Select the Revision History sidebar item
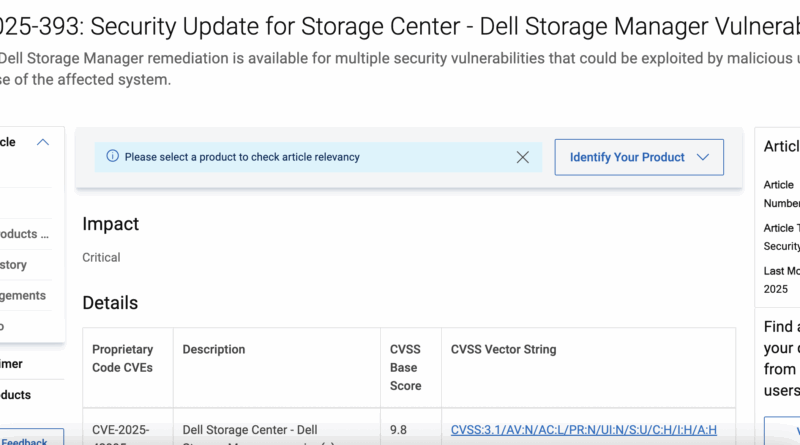 point(14,265)
